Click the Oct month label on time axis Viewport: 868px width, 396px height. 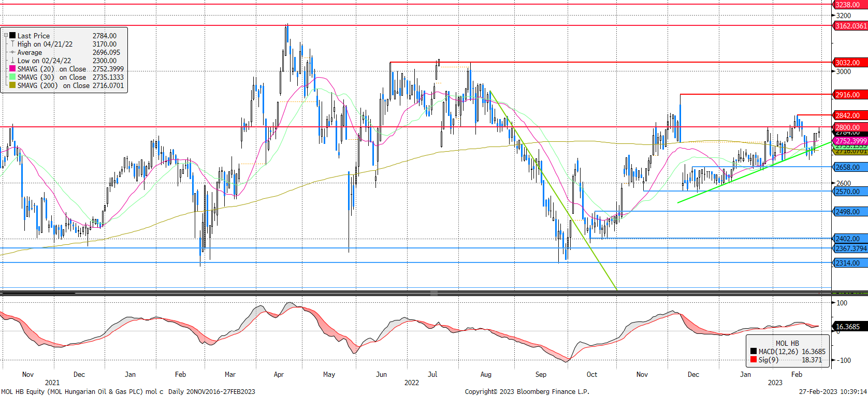592,374
